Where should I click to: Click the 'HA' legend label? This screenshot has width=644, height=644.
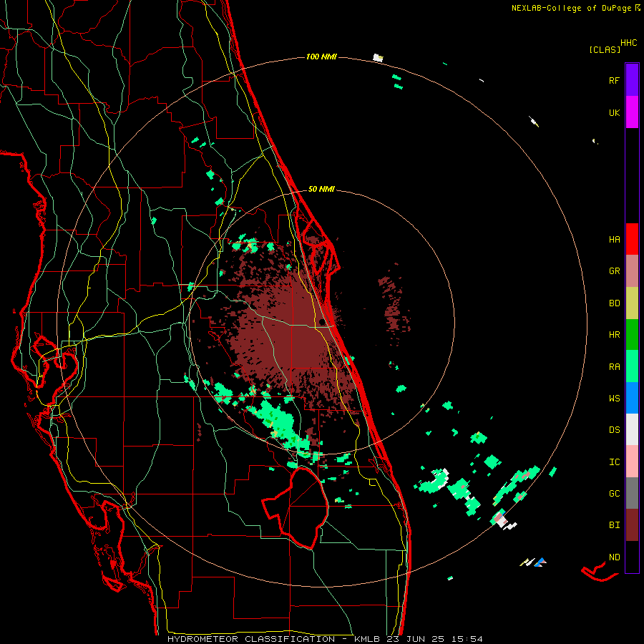(614, 239)
